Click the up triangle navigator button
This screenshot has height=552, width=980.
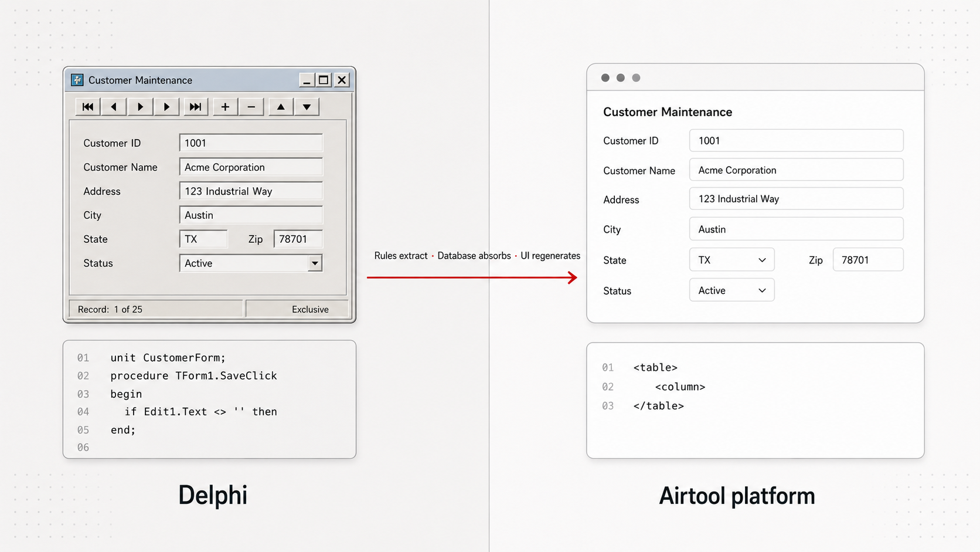281,107
